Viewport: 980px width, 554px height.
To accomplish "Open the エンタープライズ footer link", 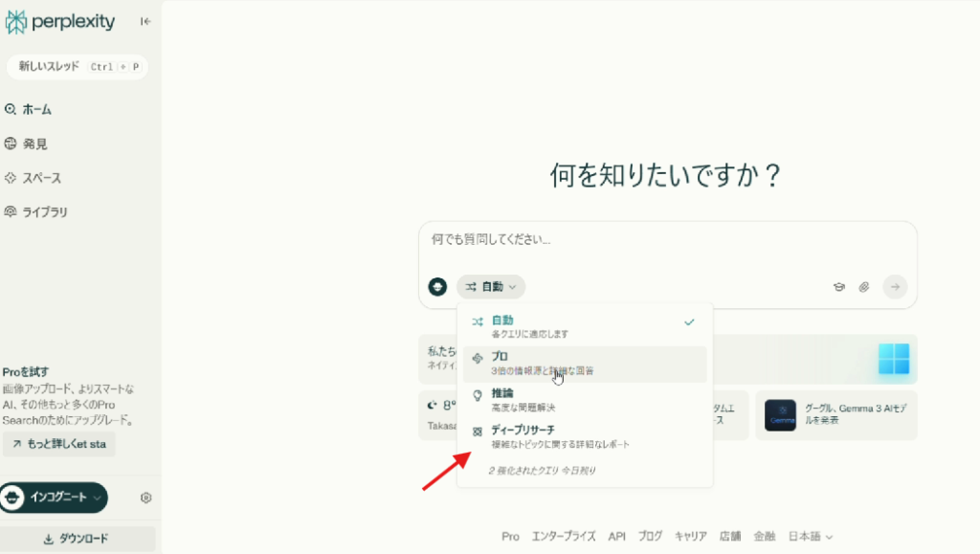I will pyautogui.click(x=564, y=537).
